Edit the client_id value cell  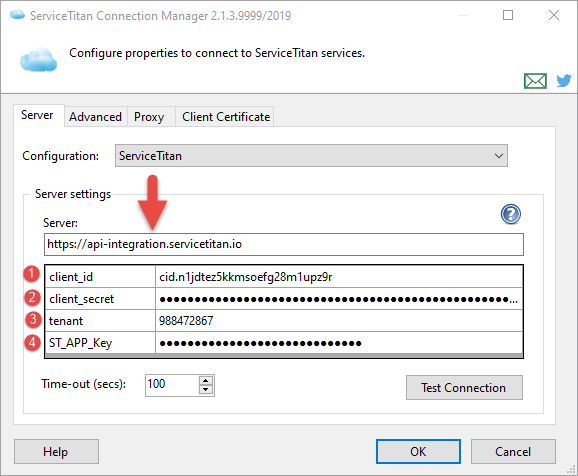(x=338, y=277)
